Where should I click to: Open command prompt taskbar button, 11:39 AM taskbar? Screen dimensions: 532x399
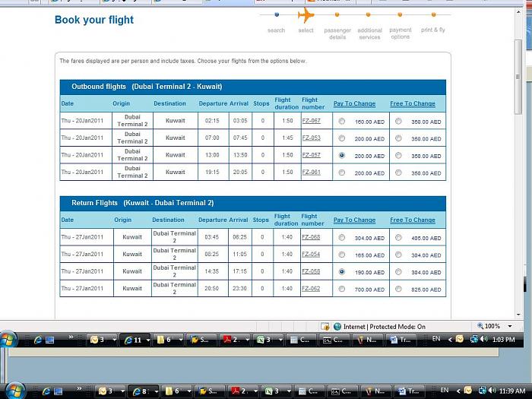(342, 391)
